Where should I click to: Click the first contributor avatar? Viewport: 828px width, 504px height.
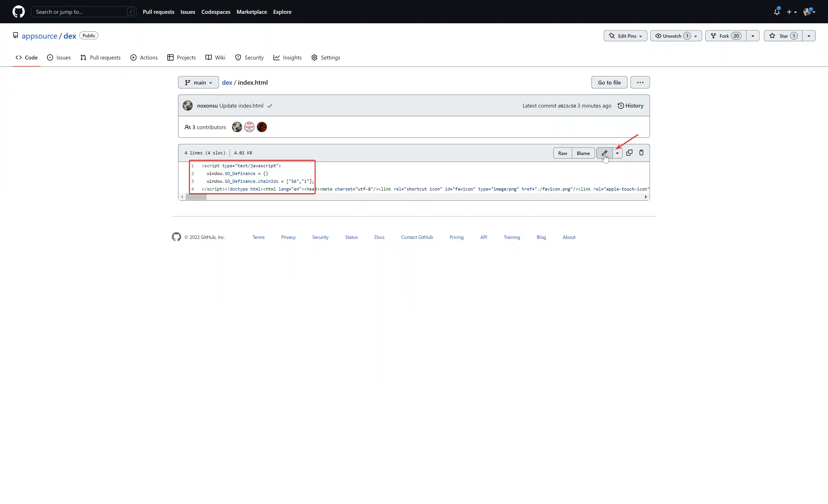click(x=237, y=127)
